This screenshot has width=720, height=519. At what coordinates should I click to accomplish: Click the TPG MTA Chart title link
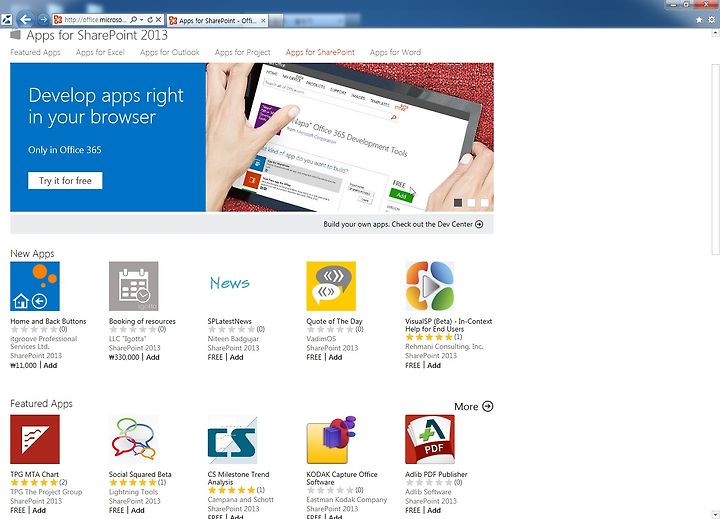click(x=34, y=474)
